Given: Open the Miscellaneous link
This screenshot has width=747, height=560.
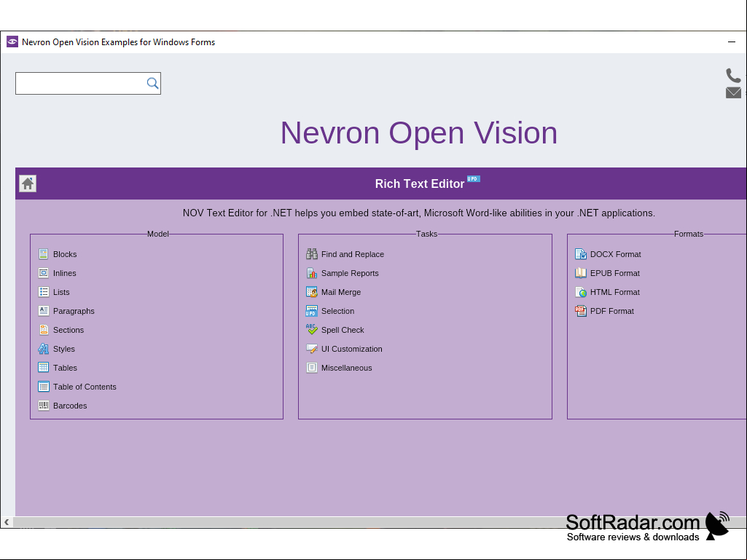Looking at the screenshot, I should coord(346,368).
